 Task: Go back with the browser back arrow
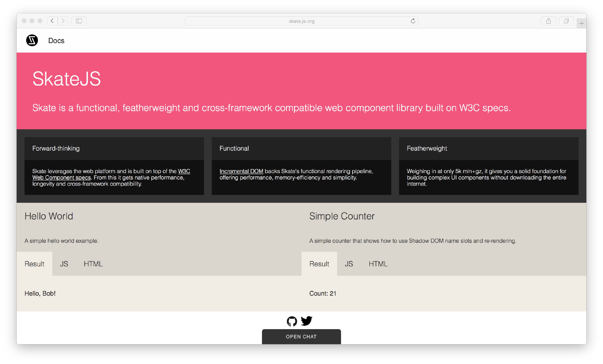click(52, 21)
